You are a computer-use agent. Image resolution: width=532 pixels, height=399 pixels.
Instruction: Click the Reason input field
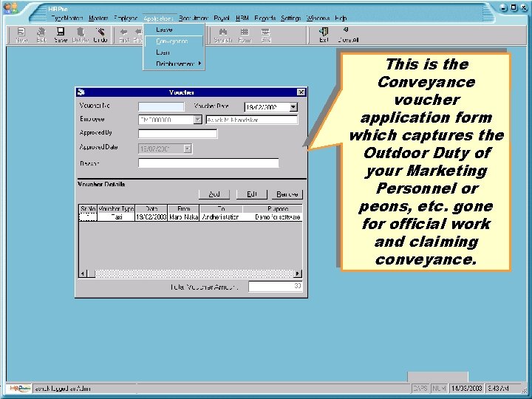[208, 163]
